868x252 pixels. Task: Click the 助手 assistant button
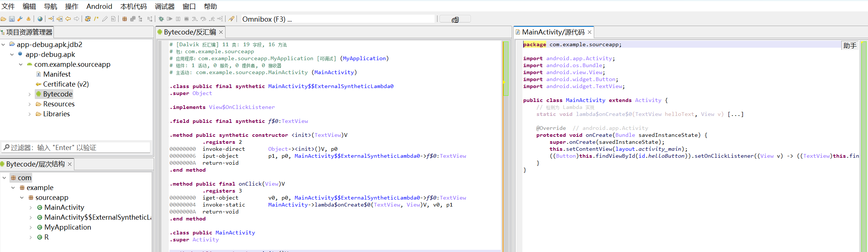[850, 45]
